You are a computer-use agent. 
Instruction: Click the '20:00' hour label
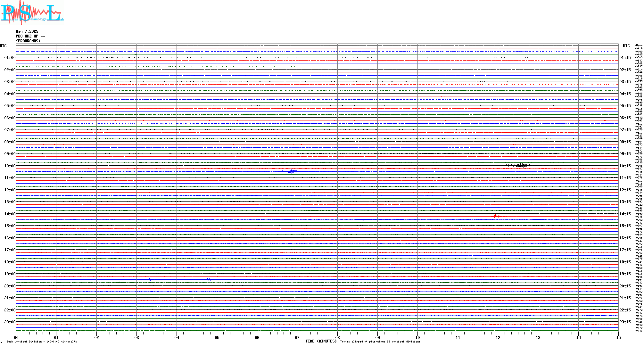[x=10, y=286]
